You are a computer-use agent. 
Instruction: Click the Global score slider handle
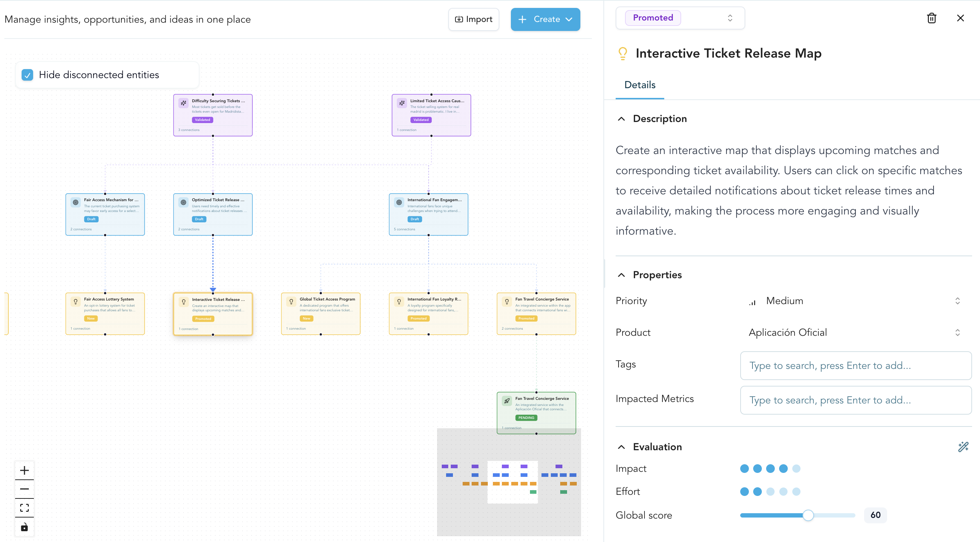coord(808,515)
